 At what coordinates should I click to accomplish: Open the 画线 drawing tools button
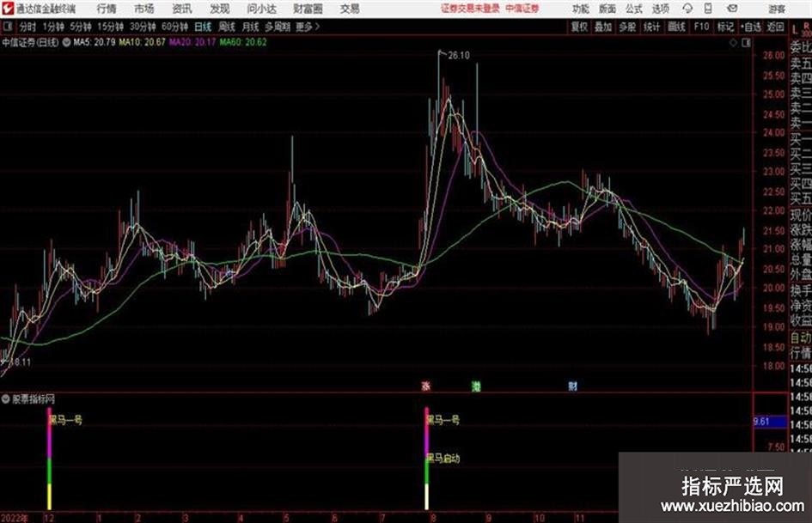point(676,27)
